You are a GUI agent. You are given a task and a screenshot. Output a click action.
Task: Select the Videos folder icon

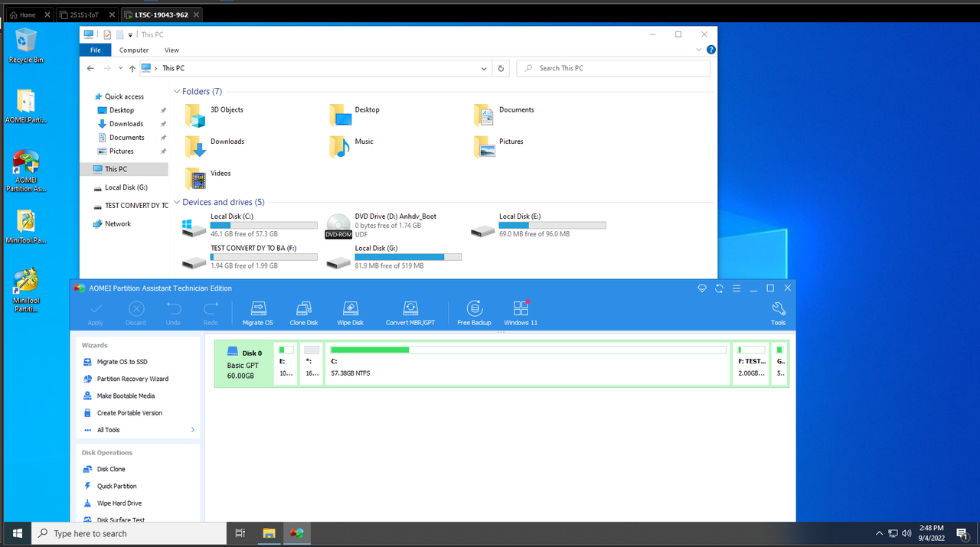point(196,178)
